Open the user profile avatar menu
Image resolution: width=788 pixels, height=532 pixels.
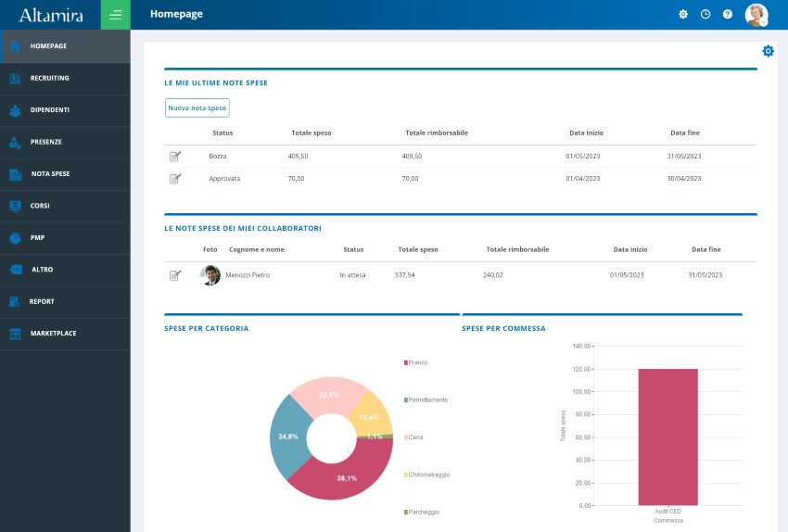756,15
